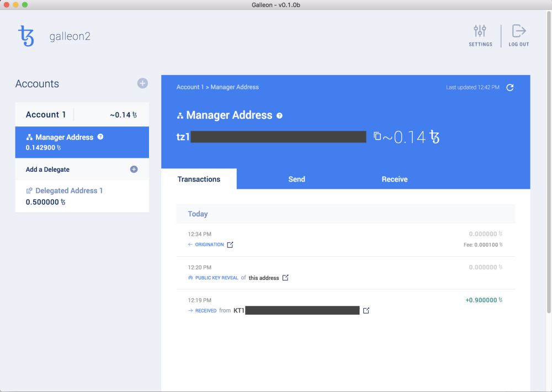Click the RECEIVED transaction label
This screenshot has width=552, height=392.
pos(206,311)
